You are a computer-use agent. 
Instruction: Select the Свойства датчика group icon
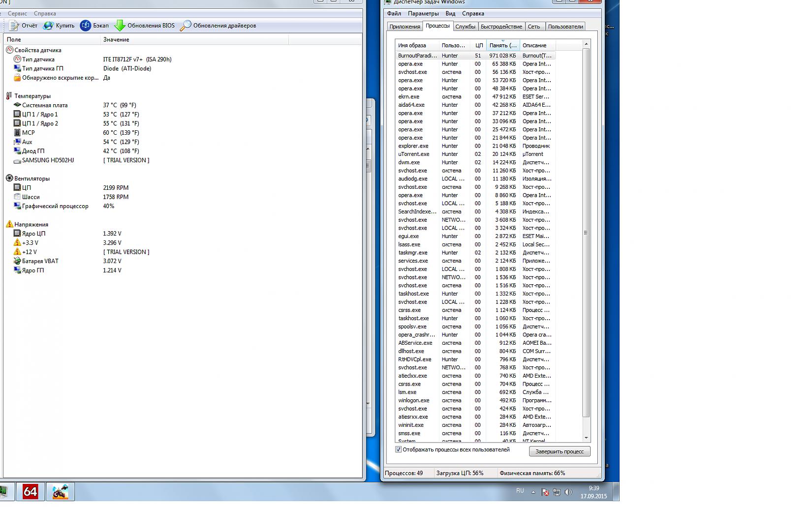(x=9, y=50)
